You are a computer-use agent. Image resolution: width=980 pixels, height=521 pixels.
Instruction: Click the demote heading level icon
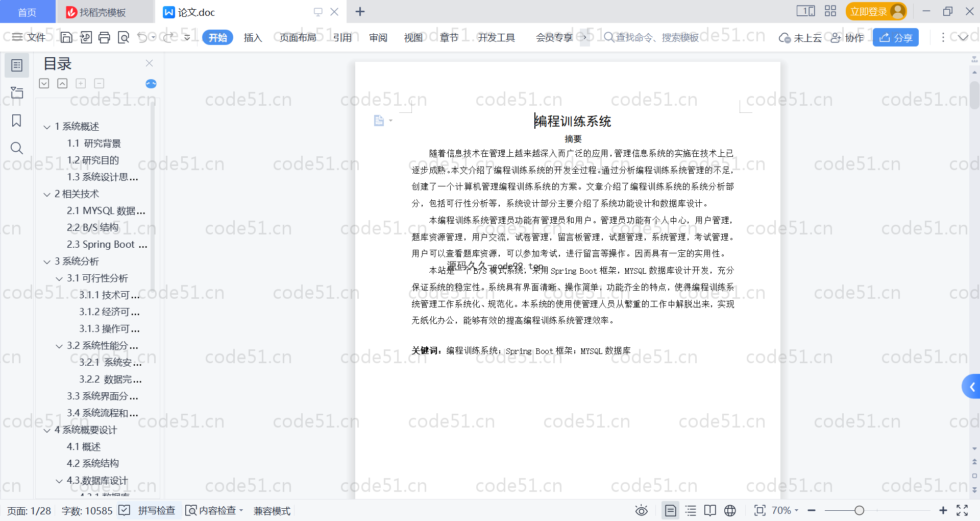44,83
